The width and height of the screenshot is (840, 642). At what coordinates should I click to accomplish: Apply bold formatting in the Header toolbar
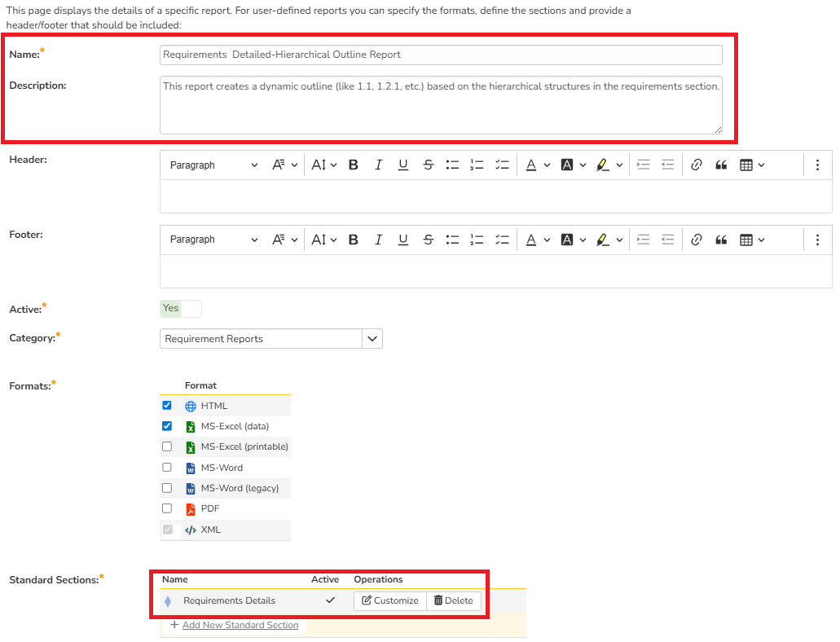(x=353, y=165)
